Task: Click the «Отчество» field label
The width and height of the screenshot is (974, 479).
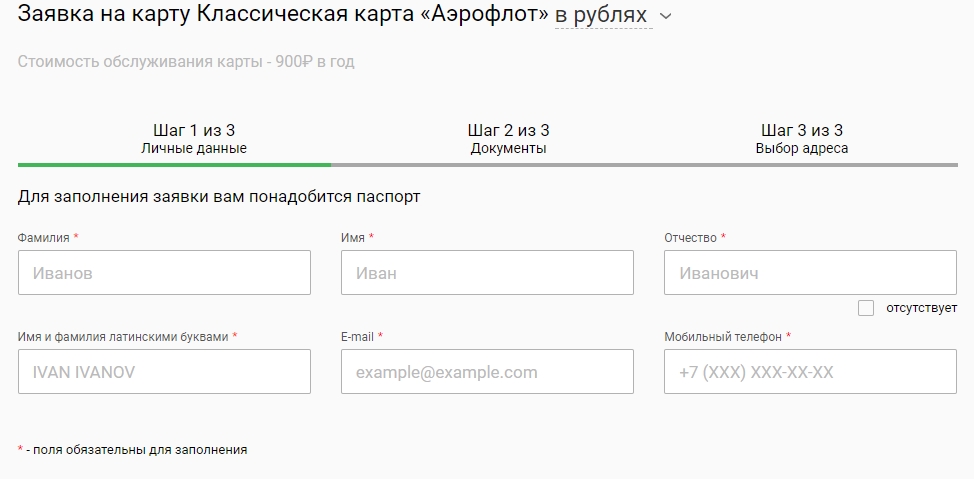Action: pos(690,238)
